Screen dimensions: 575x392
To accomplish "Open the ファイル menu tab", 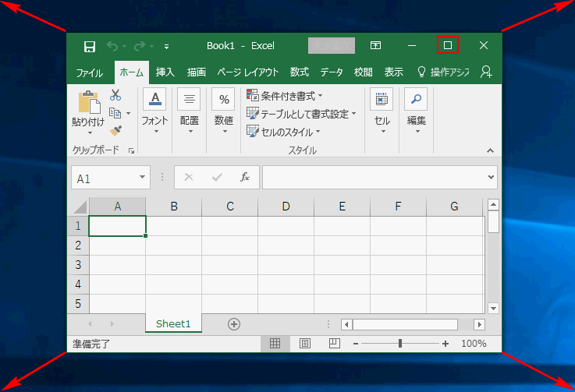I will (89, 72).
